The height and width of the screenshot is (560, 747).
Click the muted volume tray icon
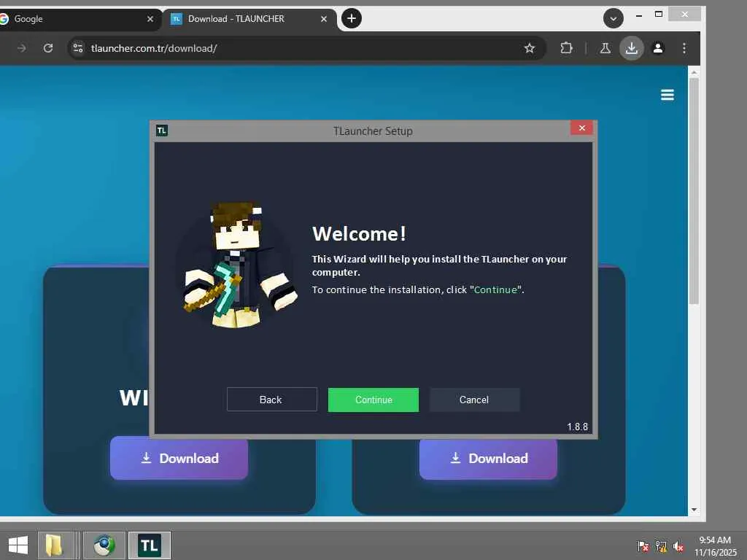pos(678,546)
